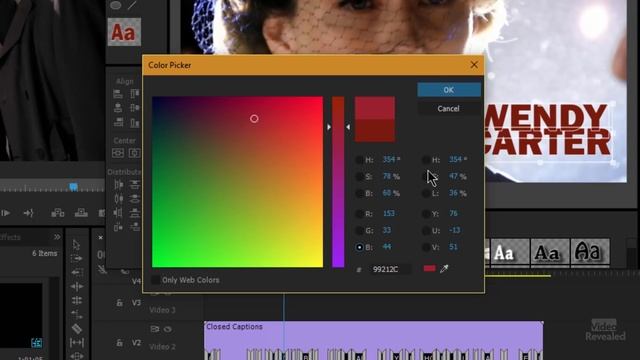Click the Lift button in the monitor
Viewport: 640px width, 360px height.
click(x=58, y=213)
